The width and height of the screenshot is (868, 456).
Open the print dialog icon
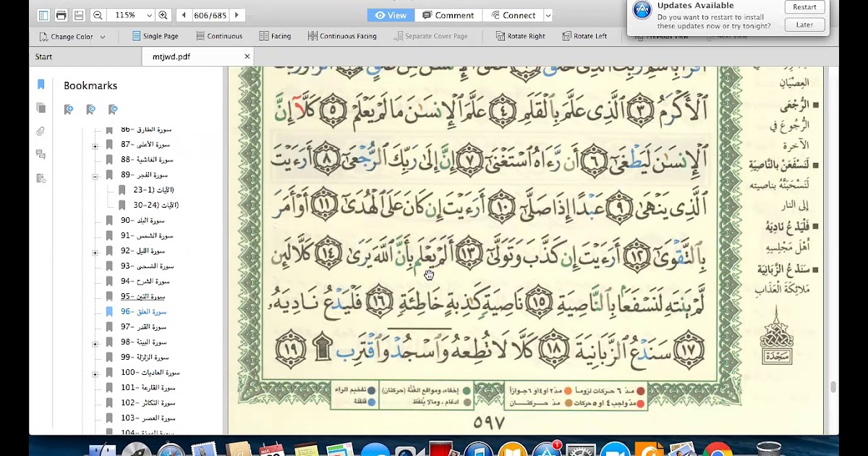[61, 15]
